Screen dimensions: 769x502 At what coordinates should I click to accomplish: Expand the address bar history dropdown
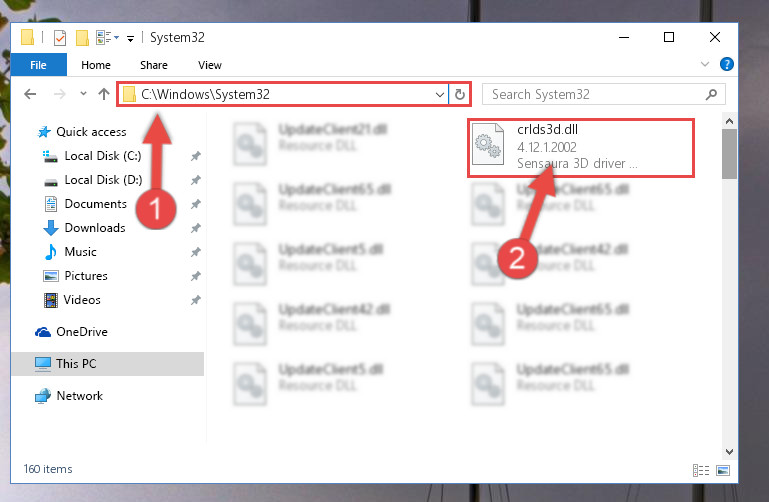point(439,94)
